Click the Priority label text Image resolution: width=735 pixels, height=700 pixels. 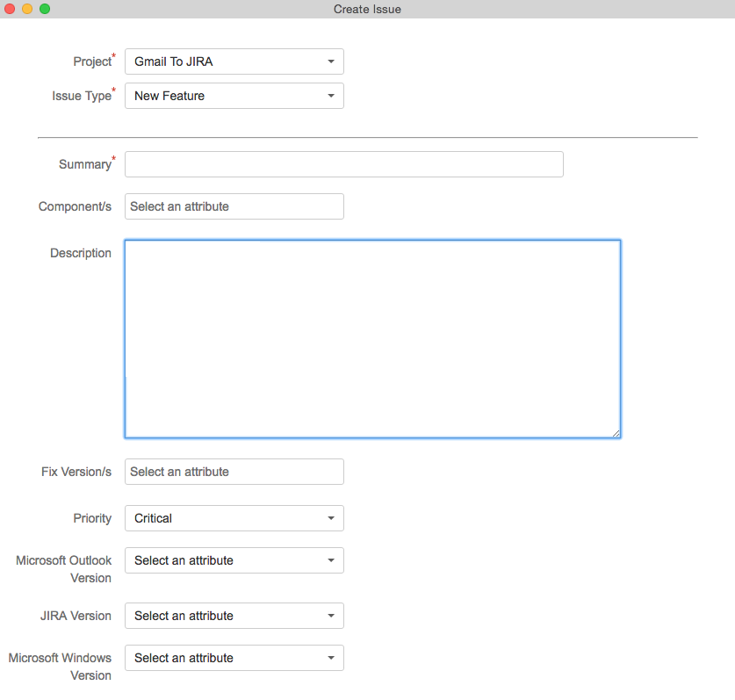[x=92, y=518]
